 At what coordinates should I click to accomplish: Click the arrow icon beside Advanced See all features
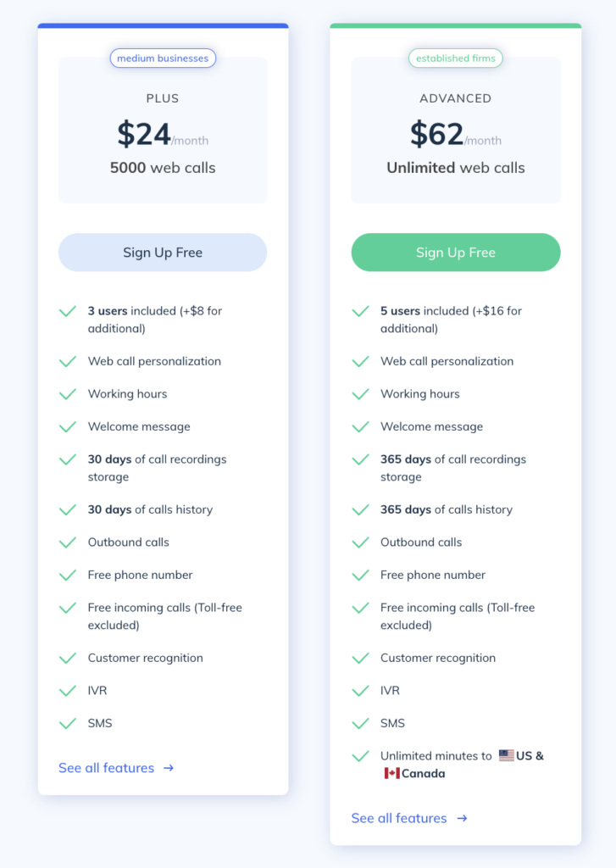coord(462,818)
